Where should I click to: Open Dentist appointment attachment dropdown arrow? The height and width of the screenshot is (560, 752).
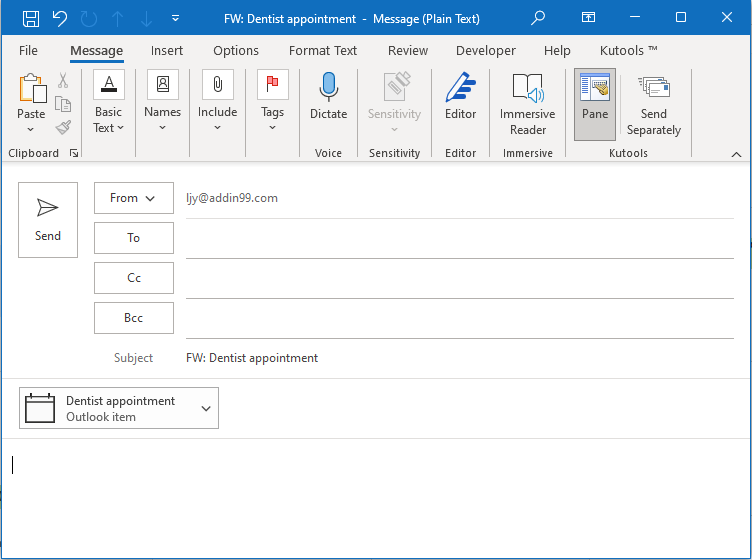206,408
